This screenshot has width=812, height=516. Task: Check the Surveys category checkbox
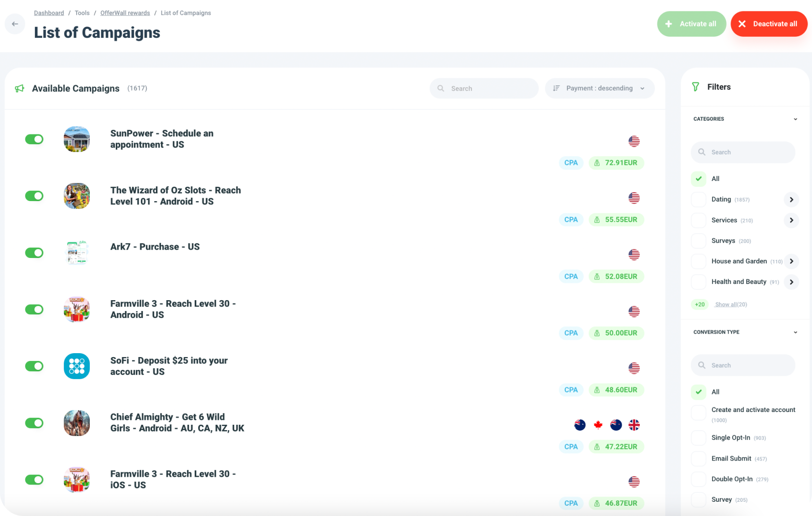pos(699,241)
